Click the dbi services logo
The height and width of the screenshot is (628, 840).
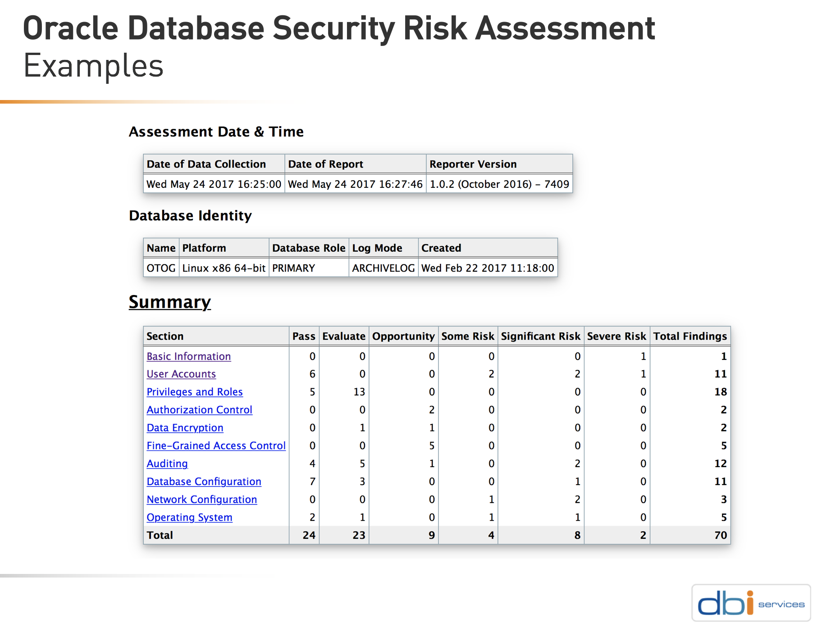[x=751, y=603]
